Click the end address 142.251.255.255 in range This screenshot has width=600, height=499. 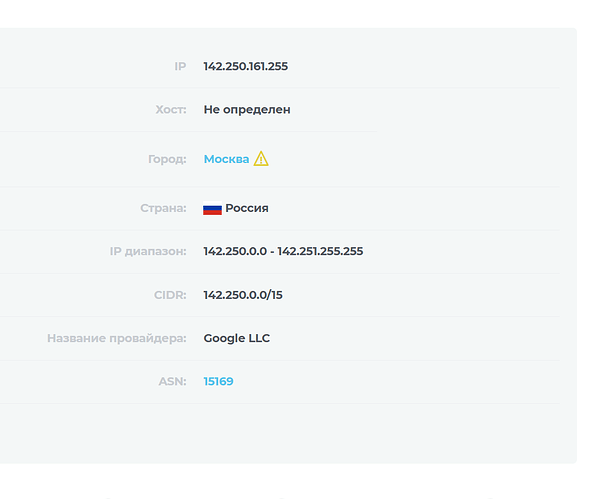tap(320, 251)
